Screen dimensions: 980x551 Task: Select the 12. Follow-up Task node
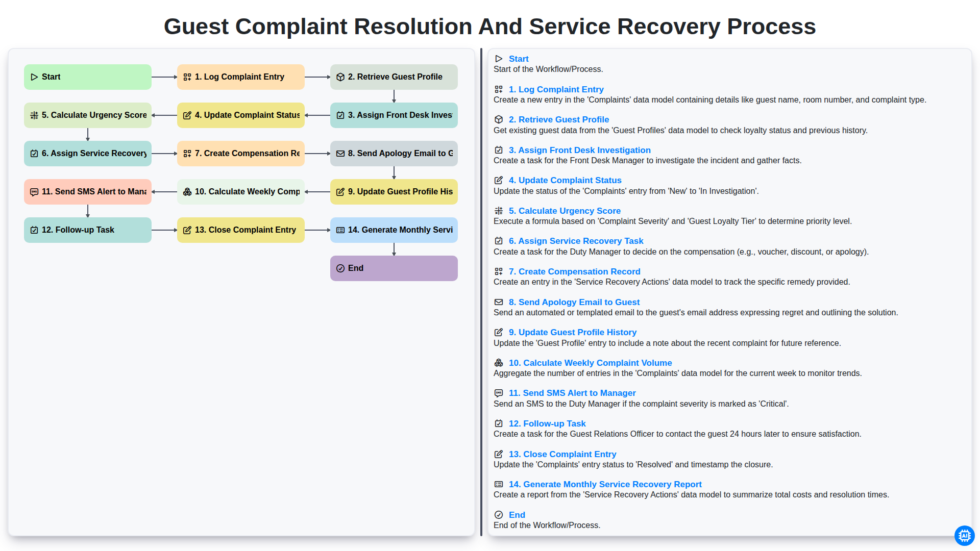[x=88, y=230]
